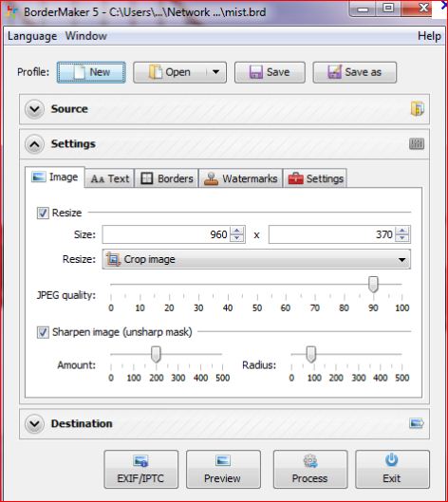448x502 pixels.
Task: Open the Watermarks tab
Action: [x=241, y=178]
